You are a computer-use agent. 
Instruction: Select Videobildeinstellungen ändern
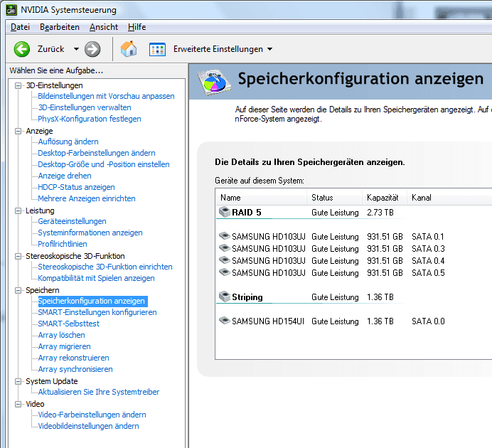pyautogui.click(x=88, y=426)
